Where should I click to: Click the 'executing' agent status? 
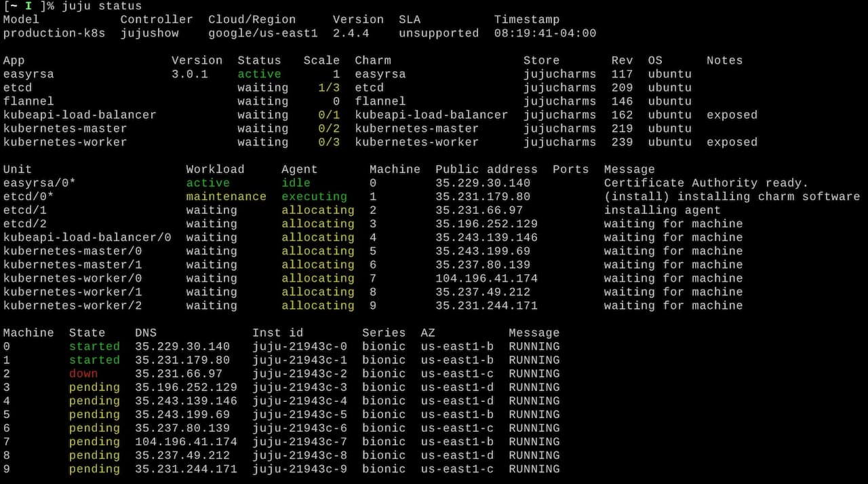(x=314, y=196)
